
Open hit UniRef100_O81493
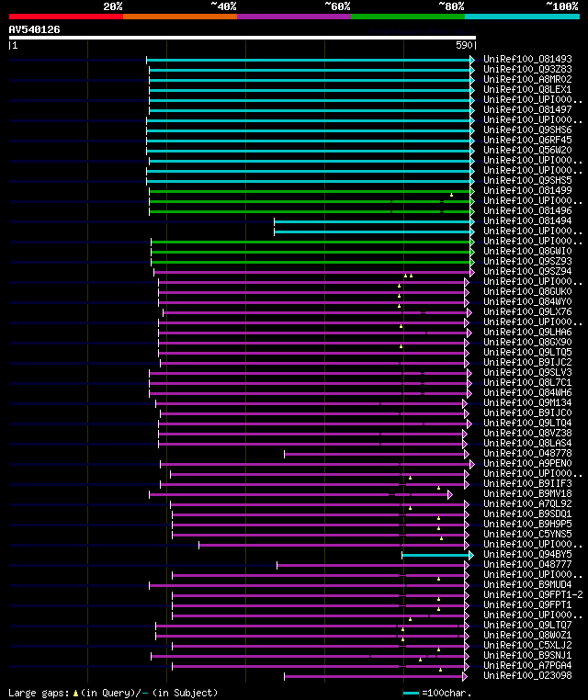pos(527,59)
